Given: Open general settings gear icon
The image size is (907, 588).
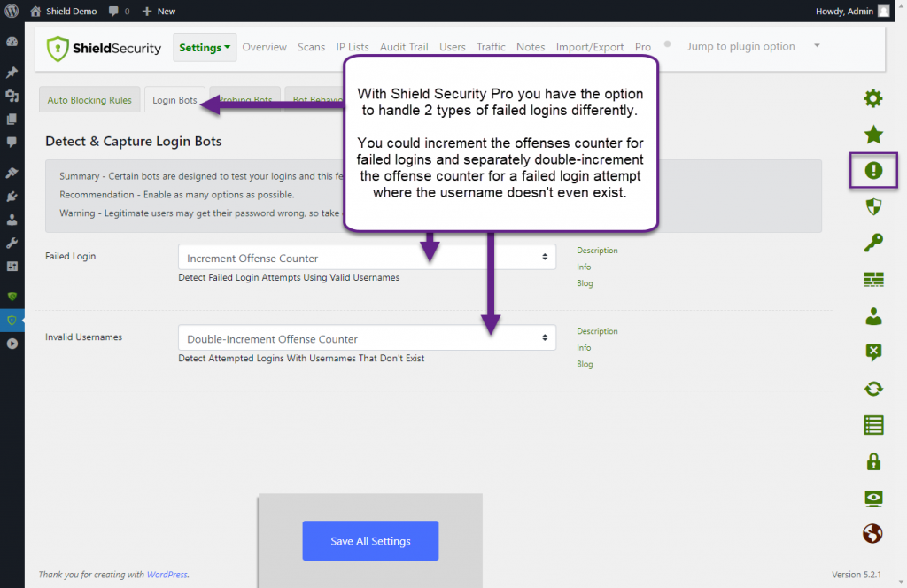Looking at the screenshot, I should tap(872, 98).
